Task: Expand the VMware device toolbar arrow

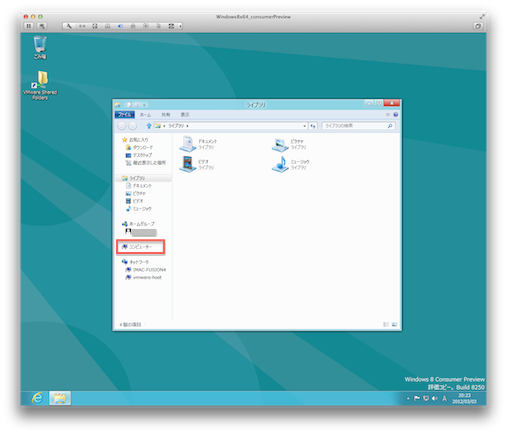Action: (x=180, y=26)
